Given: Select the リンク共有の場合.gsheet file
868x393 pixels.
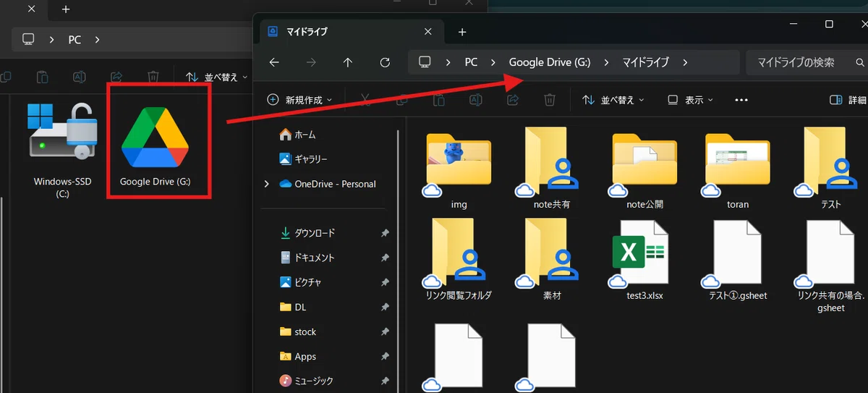Looking at the screenshot, I should 830,265.
